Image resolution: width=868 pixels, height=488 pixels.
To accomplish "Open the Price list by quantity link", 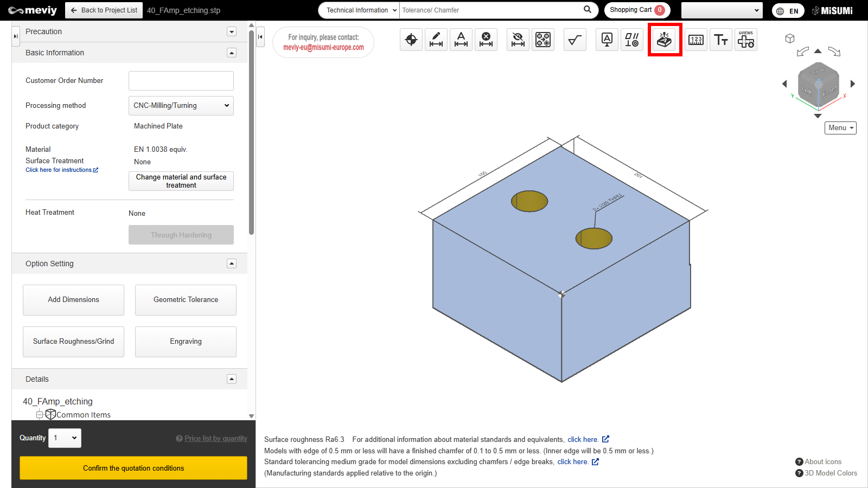I will [x=215, y=439].
